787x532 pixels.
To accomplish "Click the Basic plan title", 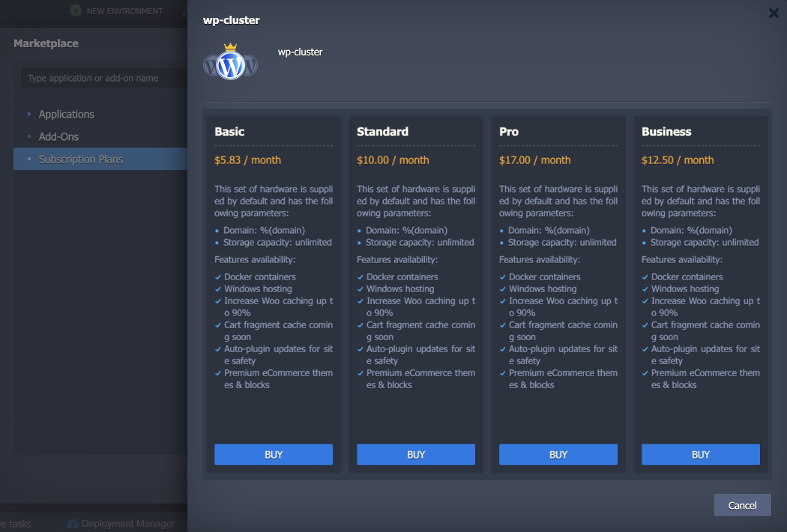I will 229,131.
